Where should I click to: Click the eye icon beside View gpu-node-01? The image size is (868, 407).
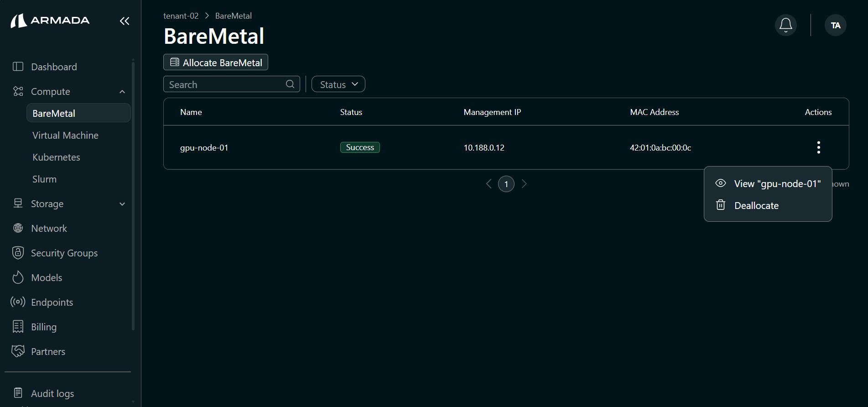[721, 183]
